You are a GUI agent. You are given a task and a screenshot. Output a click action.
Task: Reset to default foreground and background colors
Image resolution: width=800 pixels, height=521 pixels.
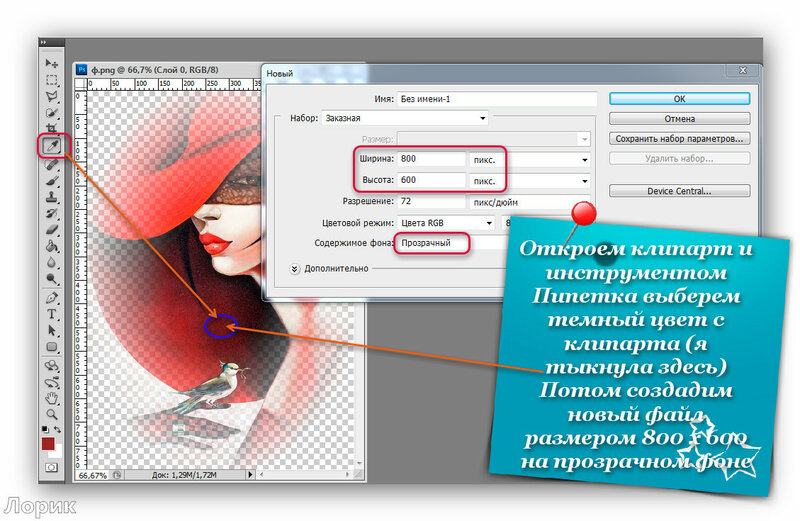[x=45, y=429]
